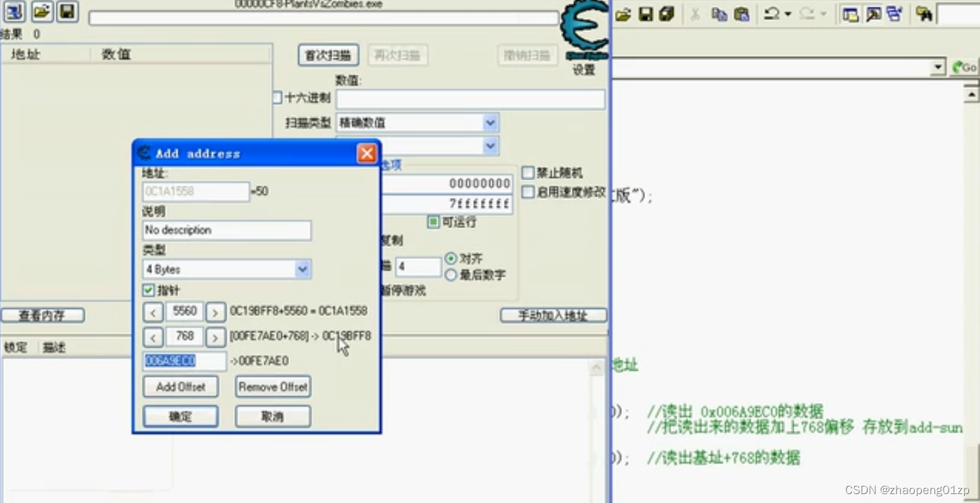
Task: Click the 查看内存 memory view button
Action: [x=42, y=316]
